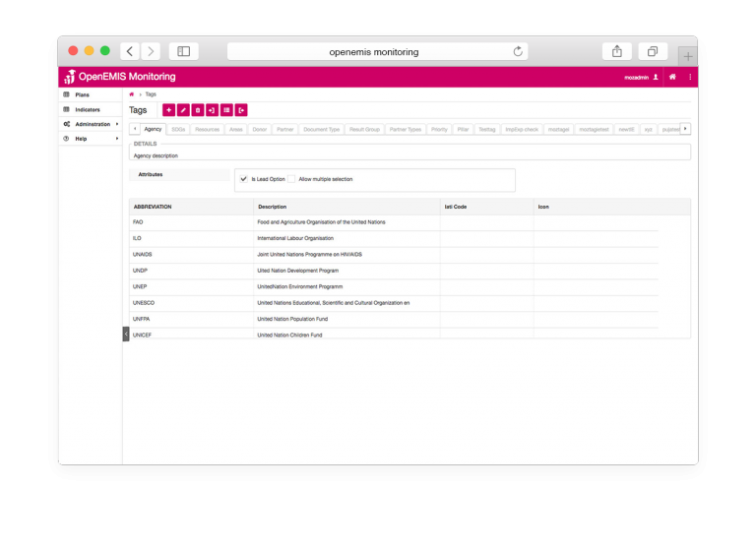The image size is (756, 550).
Task: Click the delete trash icon in Tags toolbar
Action: (x=198, y=110)
